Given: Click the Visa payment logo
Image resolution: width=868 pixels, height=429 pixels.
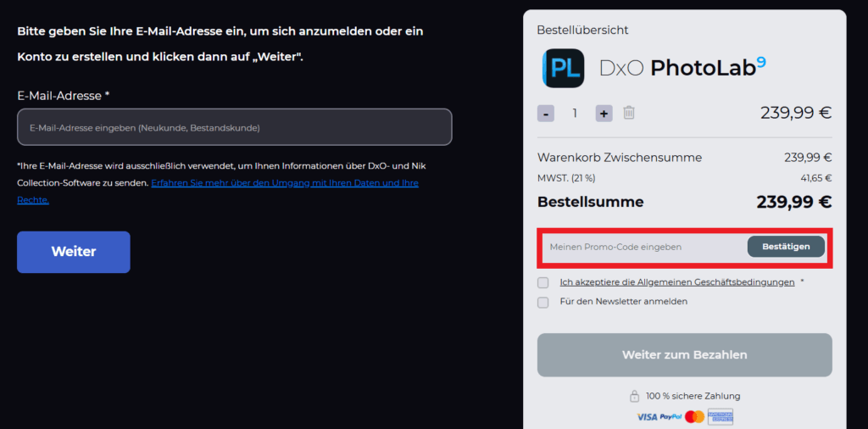Looking at the screenshot, I should coord(647,417).
